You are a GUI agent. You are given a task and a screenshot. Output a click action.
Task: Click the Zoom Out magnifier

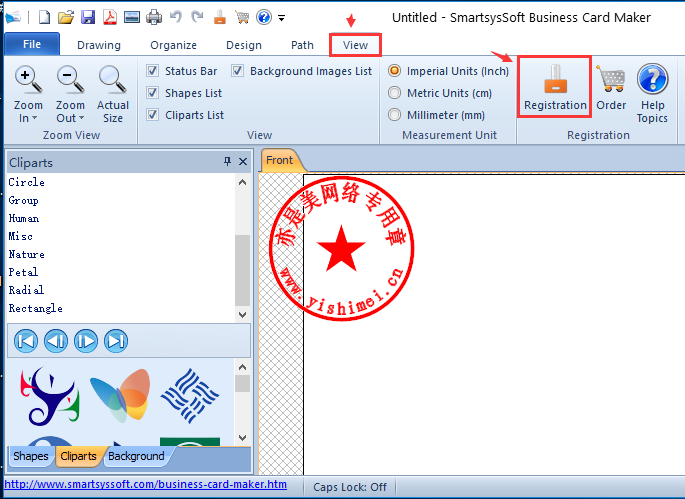70,80
